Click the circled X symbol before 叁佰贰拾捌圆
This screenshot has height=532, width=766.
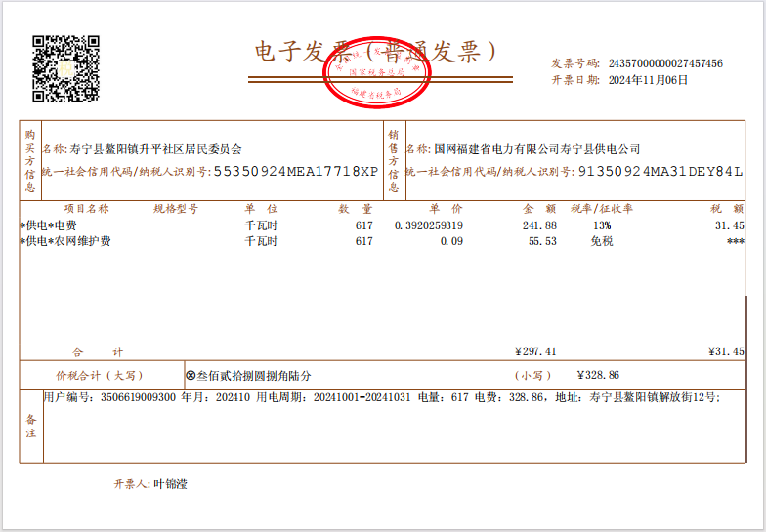[x=191, y=375]
